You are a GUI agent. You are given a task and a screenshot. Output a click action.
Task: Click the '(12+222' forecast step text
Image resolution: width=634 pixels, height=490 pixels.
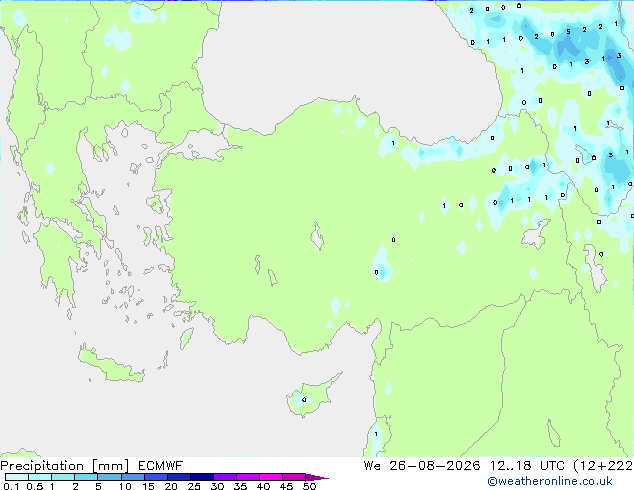click(x=603, y=466)
